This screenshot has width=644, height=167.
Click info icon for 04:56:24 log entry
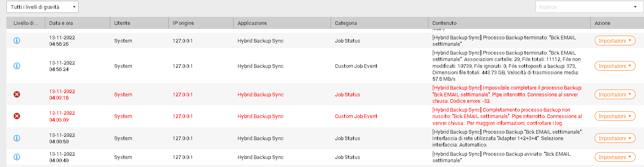click(17, 66)
